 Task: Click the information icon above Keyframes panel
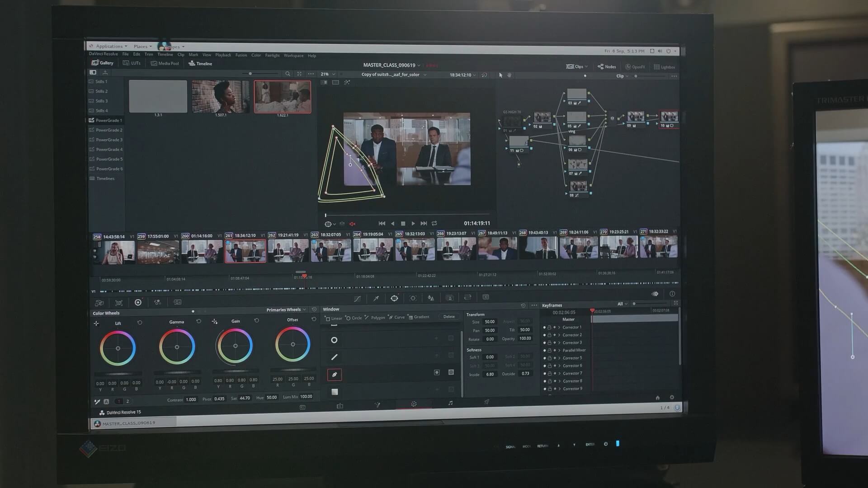[672, 294]
